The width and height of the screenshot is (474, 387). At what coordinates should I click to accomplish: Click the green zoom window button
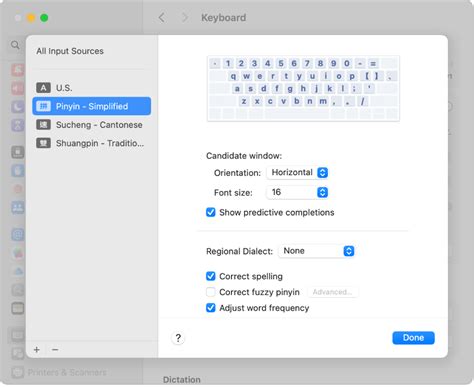coord(44,18)
